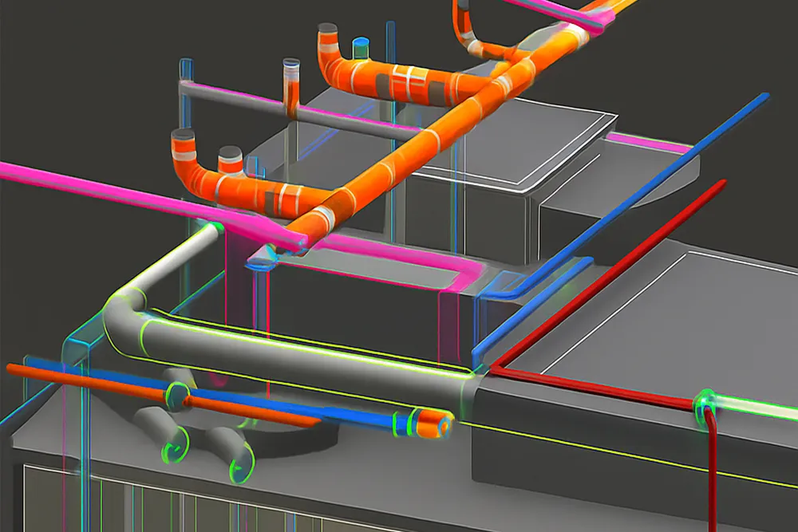Select the blue valve cap on orange duct

pyautogui.click(x=361, y=42)
